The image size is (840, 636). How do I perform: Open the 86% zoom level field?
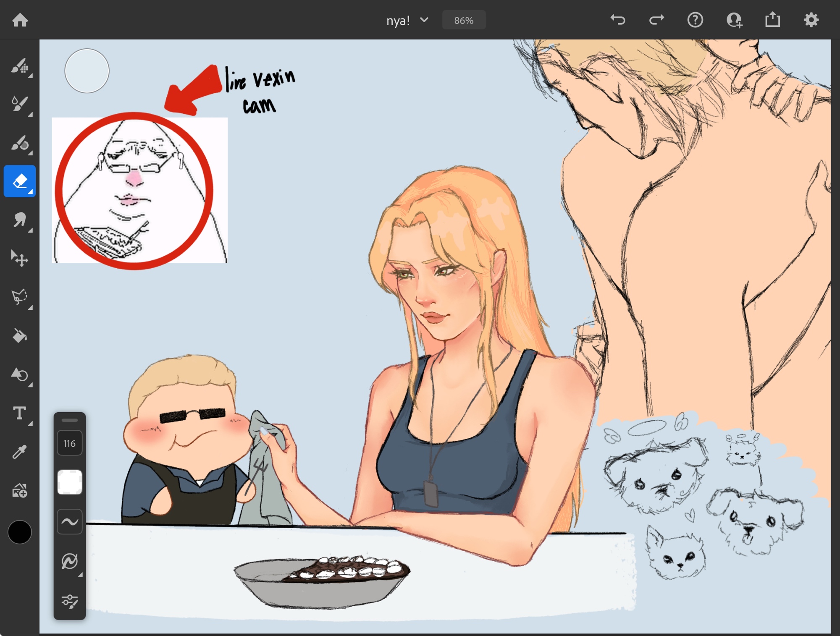pyautogui.click(x=464, y=20)
